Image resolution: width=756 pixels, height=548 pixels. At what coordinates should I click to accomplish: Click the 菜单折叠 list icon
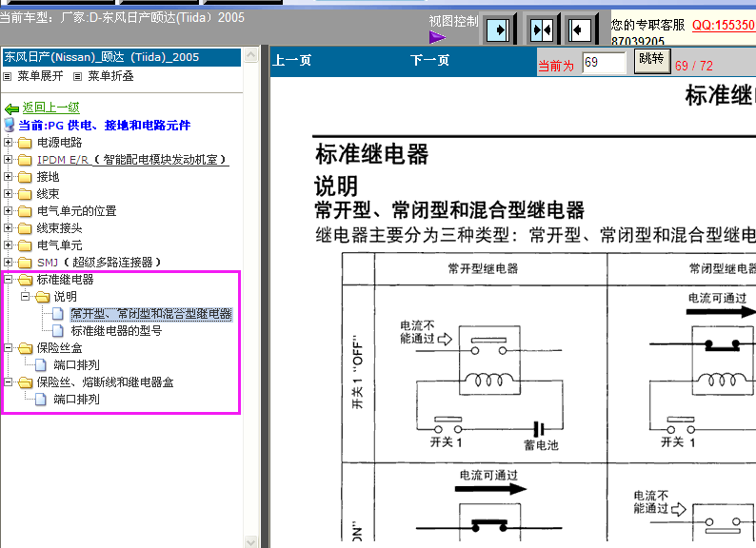[77, 76]
